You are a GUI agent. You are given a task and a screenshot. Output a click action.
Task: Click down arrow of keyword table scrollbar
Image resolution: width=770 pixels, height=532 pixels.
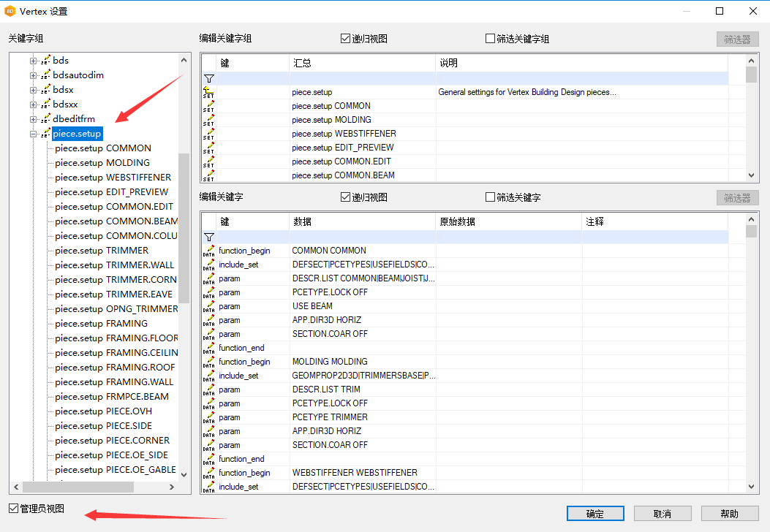point(751,487)
